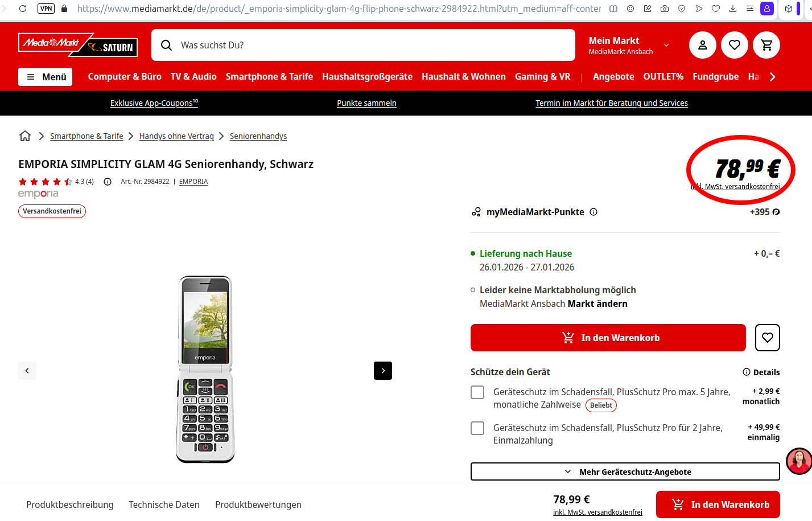Expand Mehr Geräteschutz-Angebote
The image size is (812, 521).
pyautogui.click(x=625, y=471)
